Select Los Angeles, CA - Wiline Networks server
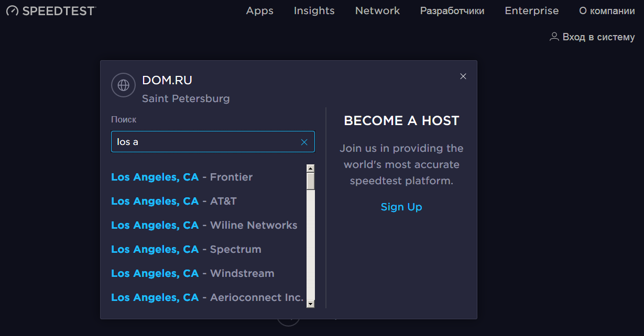This screenshot has height=336, width=644. coord(204,225)
